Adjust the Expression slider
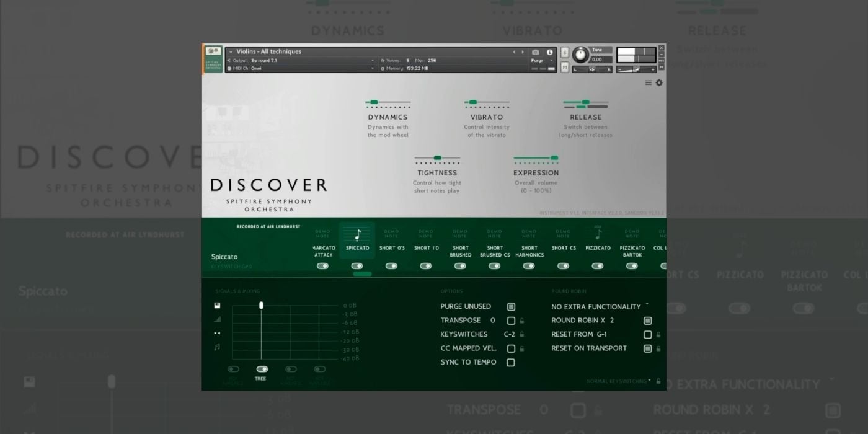This screenshot has width=868, height=434. 536,158
